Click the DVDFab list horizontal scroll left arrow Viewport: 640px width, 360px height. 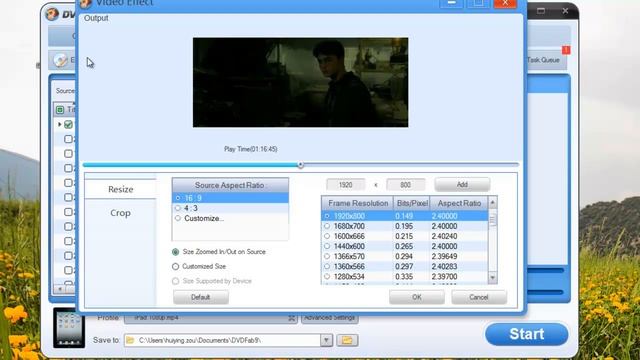pyautogui.click(x=60, y=289)
